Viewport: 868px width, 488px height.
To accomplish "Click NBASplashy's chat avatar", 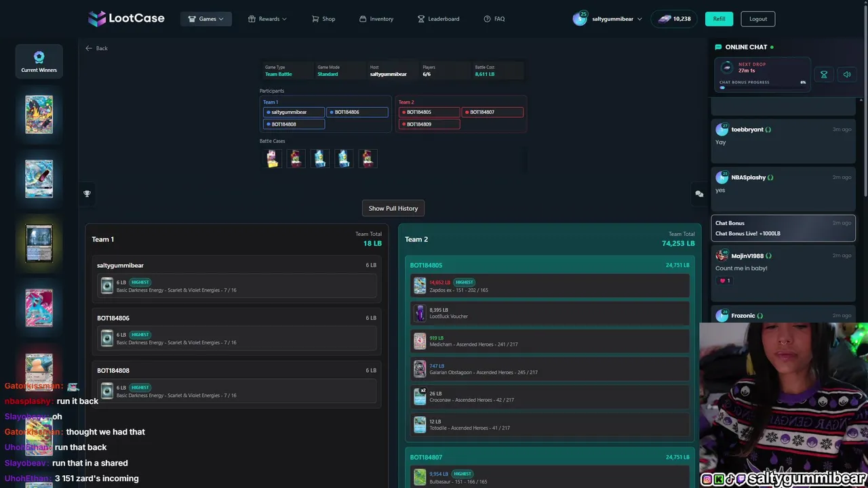I will pos(722,178).
